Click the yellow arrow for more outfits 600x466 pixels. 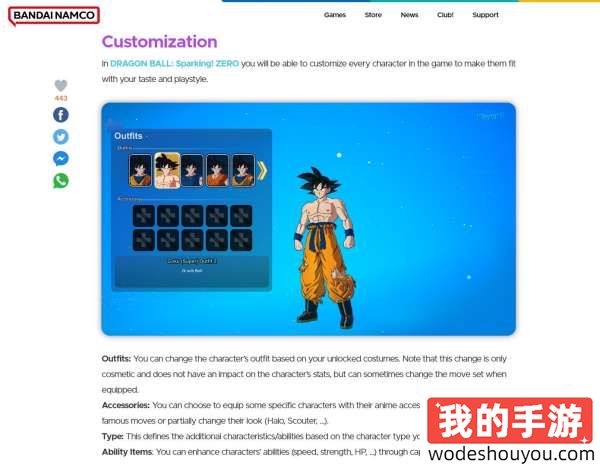tap(263, 170)
